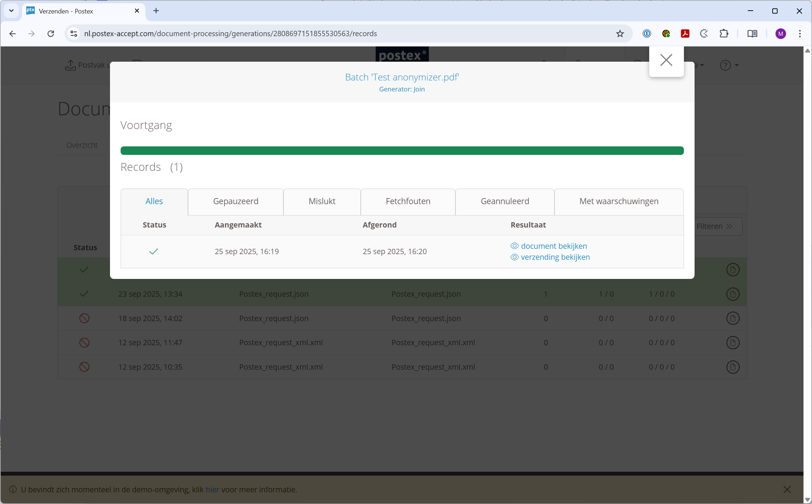This screenshot has width=812, height=504.
Task: Open the browser extensions puzzle icon
Action: pos(724,34)
